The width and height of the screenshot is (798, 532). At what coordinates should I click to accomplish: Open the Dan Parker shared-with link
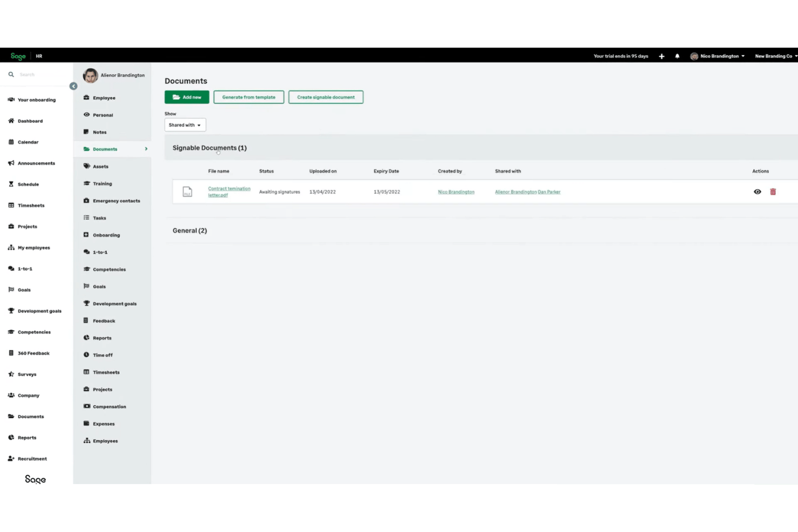(x=549, y=192)
